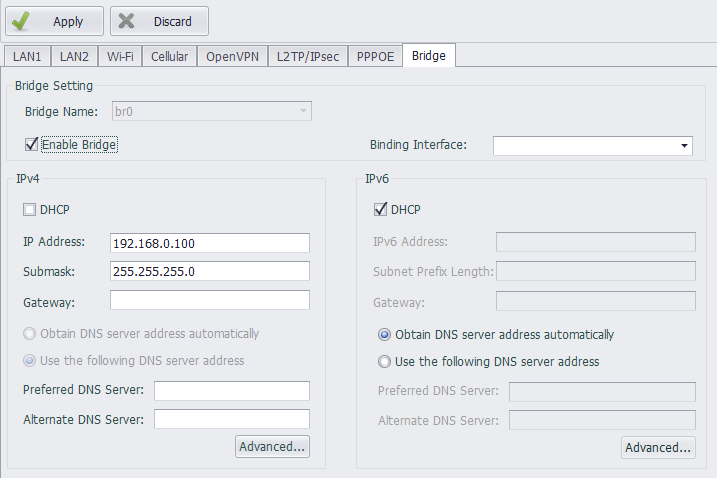Select the Cellular tab
The width and height of the screenshot is (717, 478).
tap(169, 57)
